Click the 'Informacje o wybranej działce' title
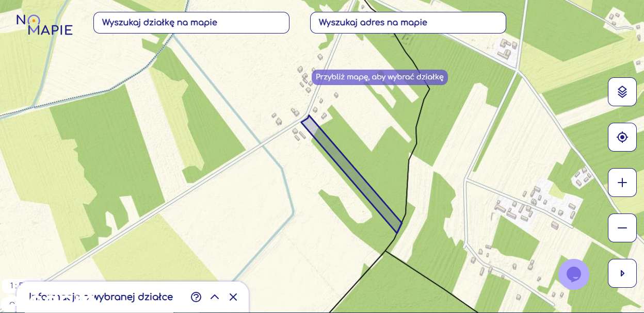Screen dimensions: 644x313 pyautogui.click(x=101, y=297)
